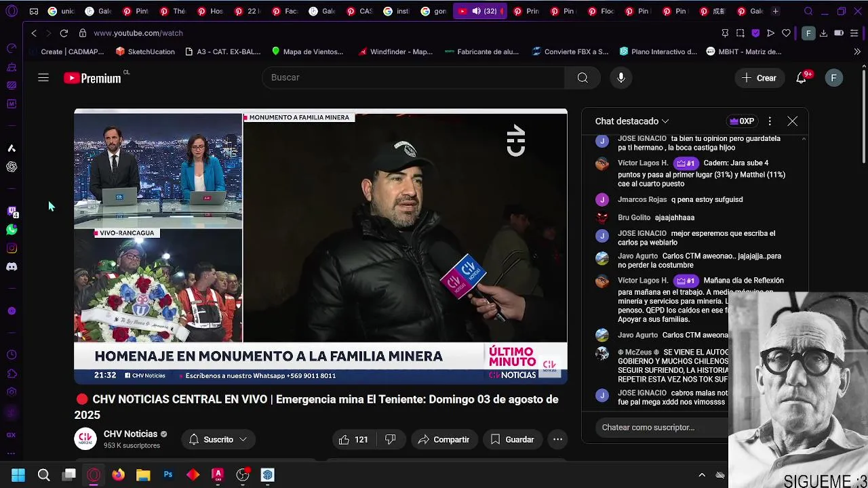Open Windows Start menu

[18, 475]
